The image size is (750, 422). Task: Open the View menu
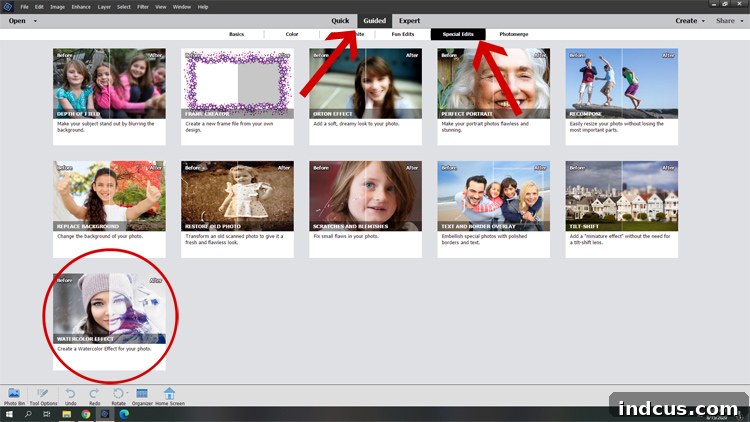point(161,7)
